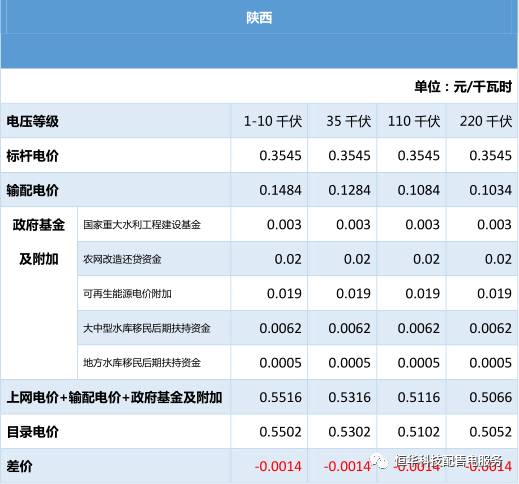Select the 地方水库移民后期扶持资金 label
The width and height of the screenshot is (519, 484).
point(142,363)
